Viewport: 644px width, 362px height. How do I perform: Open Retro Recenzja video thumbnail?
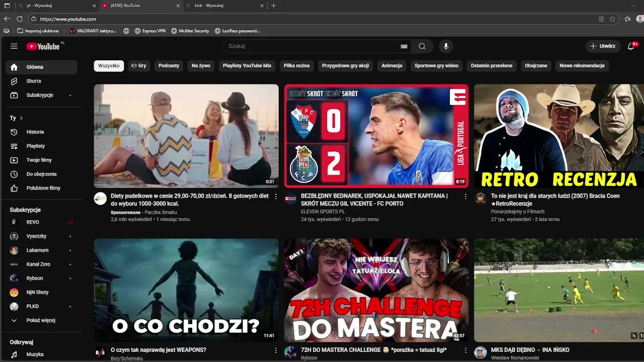coord(559,136)
